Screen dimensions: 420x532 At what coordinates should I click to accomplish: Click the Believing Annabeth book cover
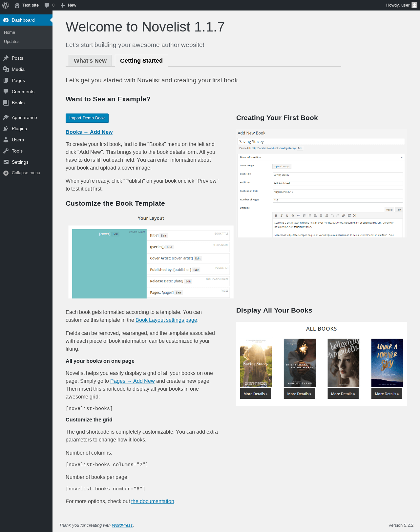tap(344, 363)
